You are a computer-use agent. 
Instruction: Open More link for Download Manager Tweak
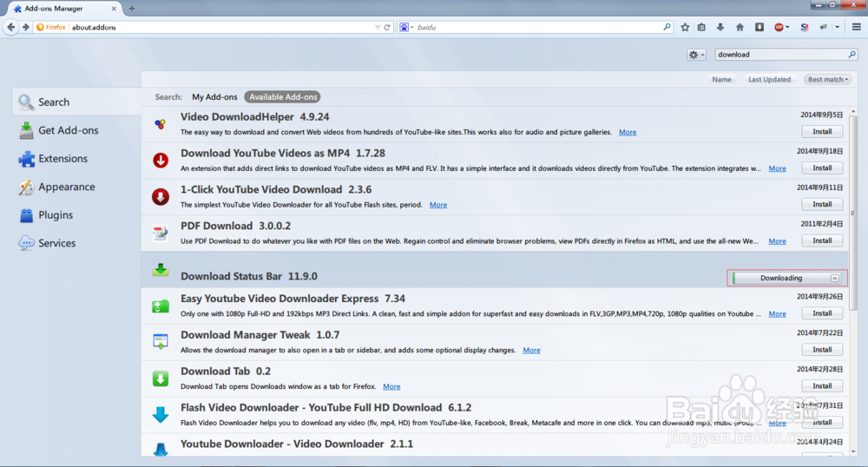(531, 351)
